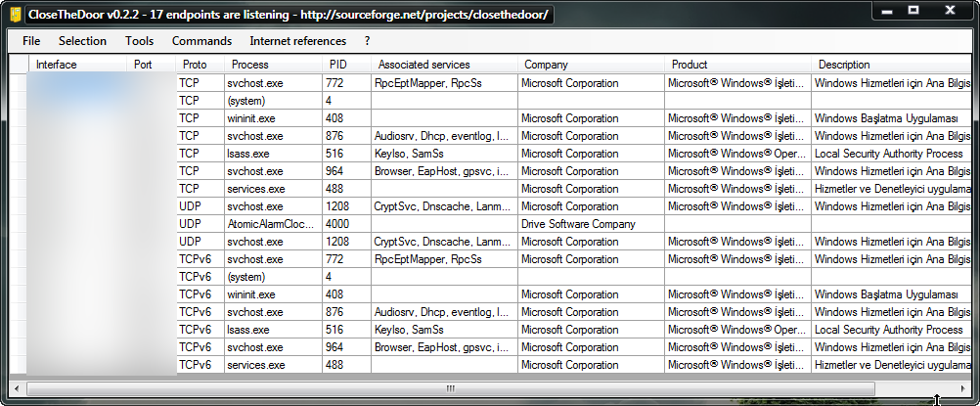This screenshot has width=980, height=406.
Task: Sort by the Company column header
Action: coord(591,65)
